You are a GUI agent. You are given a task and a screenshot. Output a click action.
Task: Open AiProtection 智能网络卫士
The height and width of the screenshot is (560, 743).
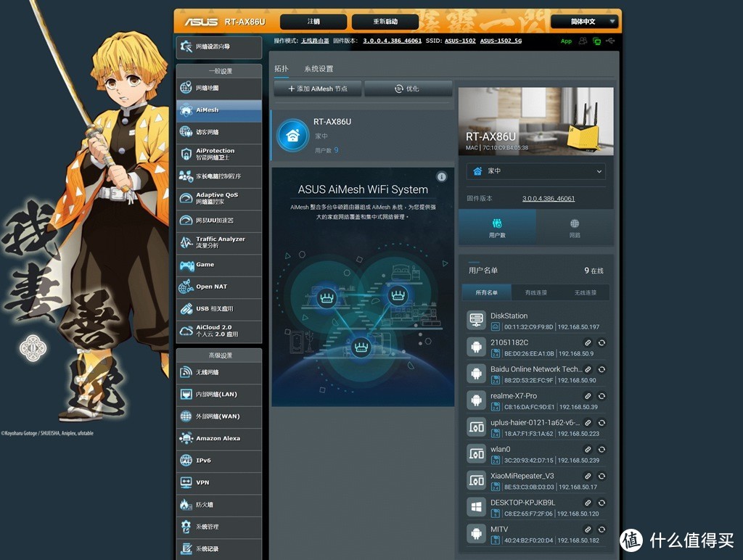click(x=219, y=154)
